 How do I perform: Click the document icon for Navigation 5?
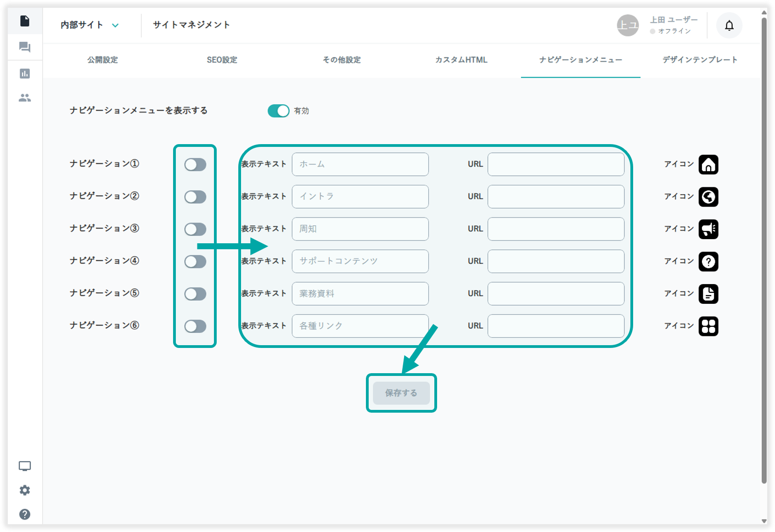click(x=708, y=294)
